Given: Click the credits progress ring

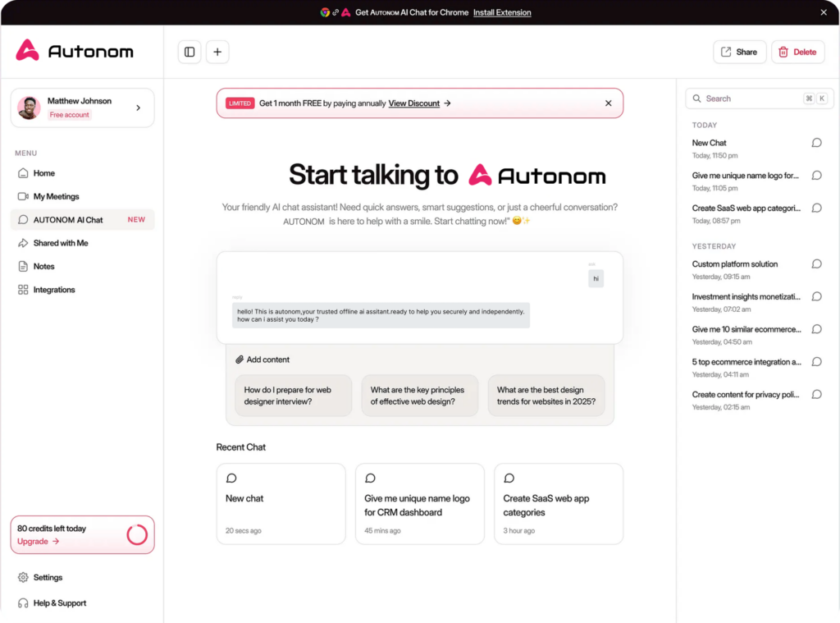Looking at the screenshot, I should pos(137,534).
